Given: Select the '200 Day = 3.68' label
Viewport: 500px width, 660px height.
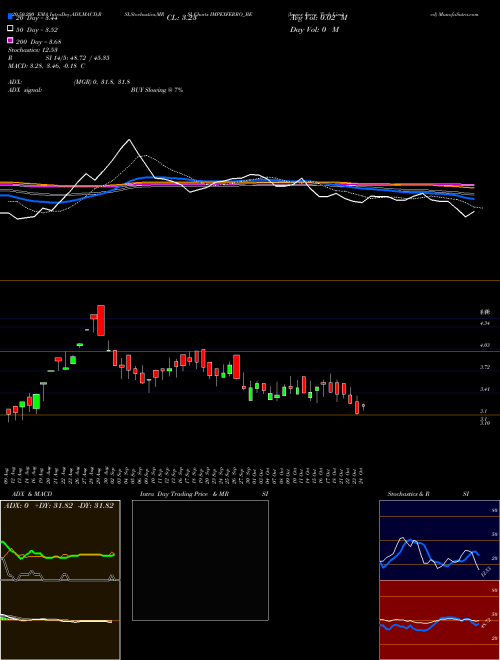Looking at the screenshot, I should 38,42.
